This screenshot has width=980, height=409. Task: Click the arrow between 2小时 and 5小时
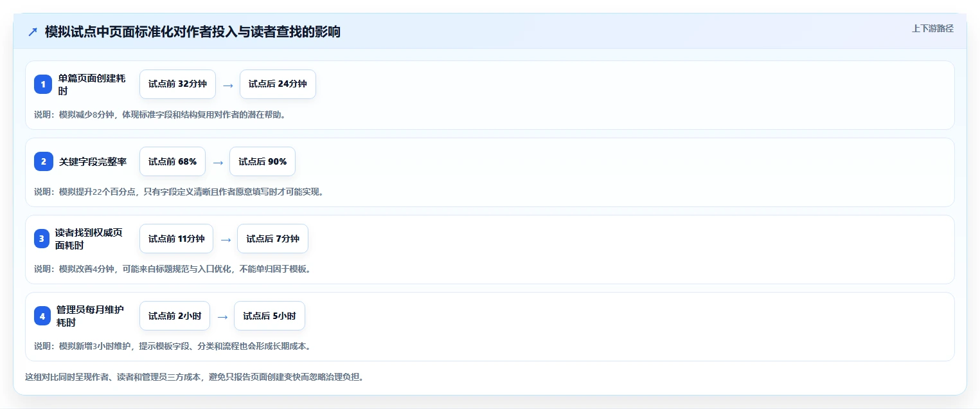point(222,316)
